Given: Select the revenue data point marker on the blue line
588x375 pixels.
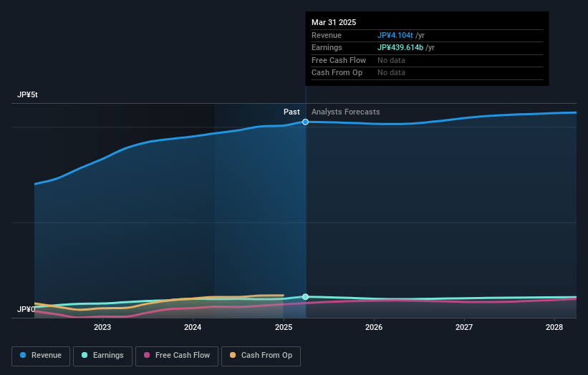Looking at the screenshot, I should click(305, 122).
